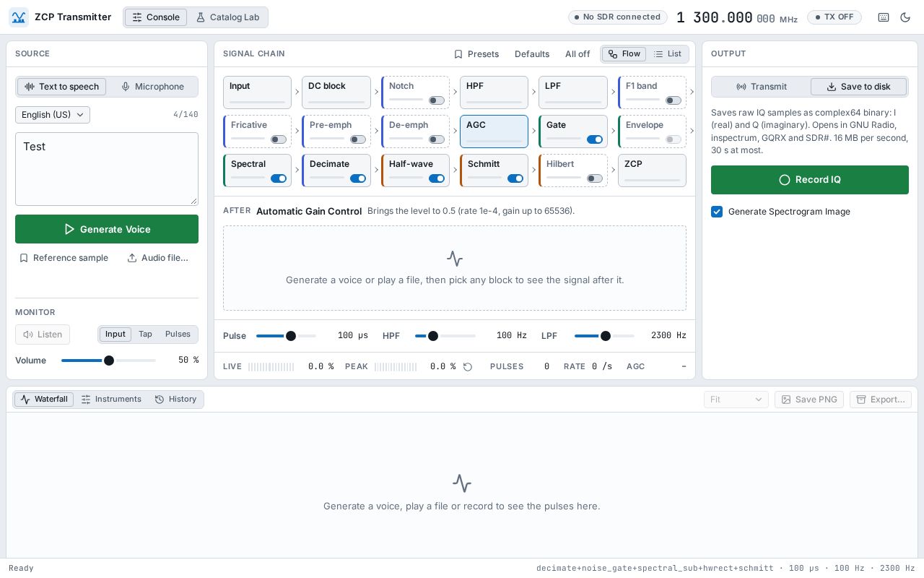924x578 pixels.
Task: Open the Fit dropdown
Action: coord(736,400)
